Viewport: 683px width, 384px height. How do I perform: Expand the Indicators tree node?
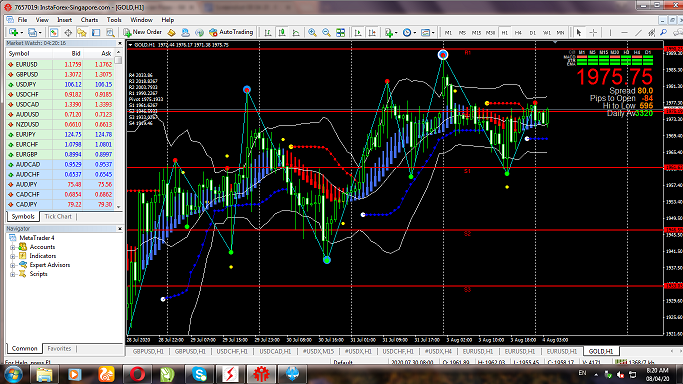[x=13, y=256]
